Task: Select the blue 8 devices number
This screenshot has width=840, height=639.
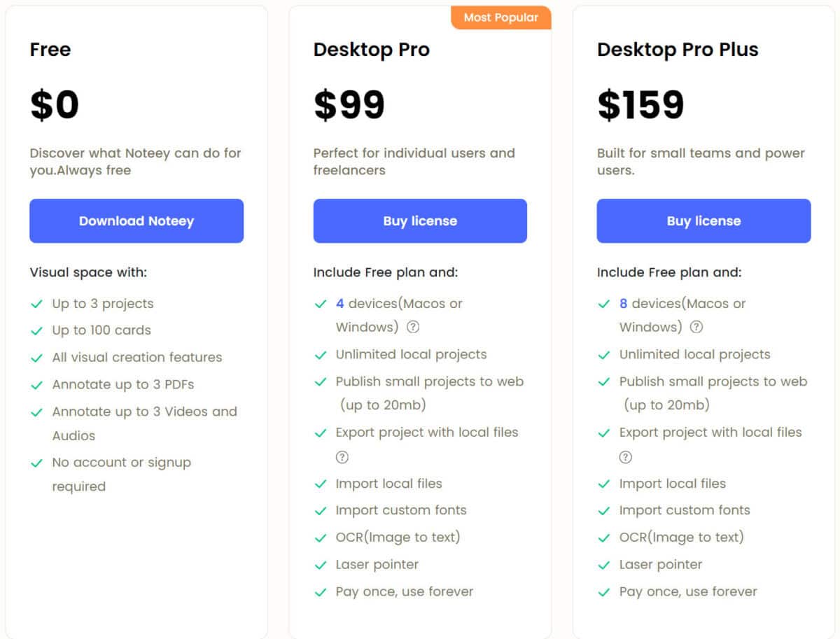Action: [624, 304]
